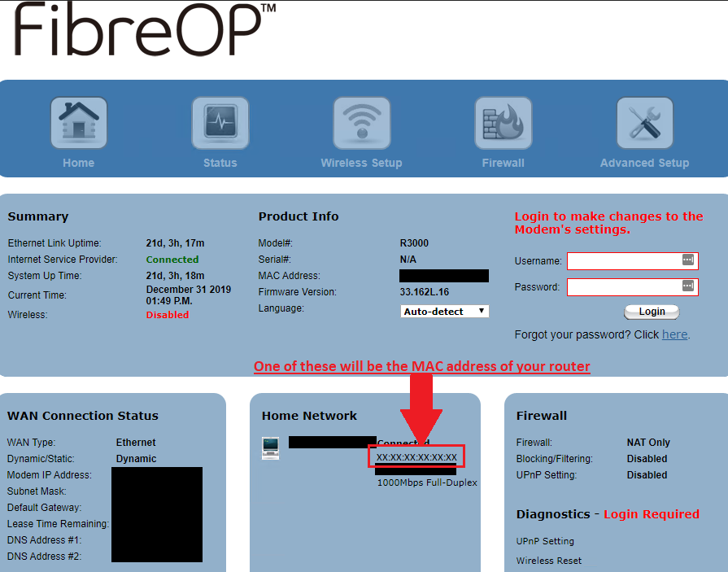The height and width of the screenshot is (572, 728).
Task: Click the DNS Address #1 label
Action: click(x=44, y=540)
